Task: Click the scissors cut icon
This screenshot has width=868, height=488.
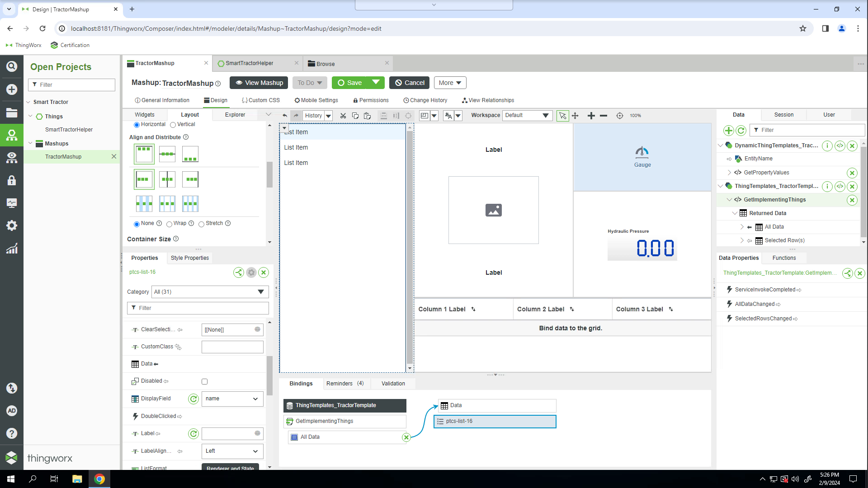Action: point(343,116)
